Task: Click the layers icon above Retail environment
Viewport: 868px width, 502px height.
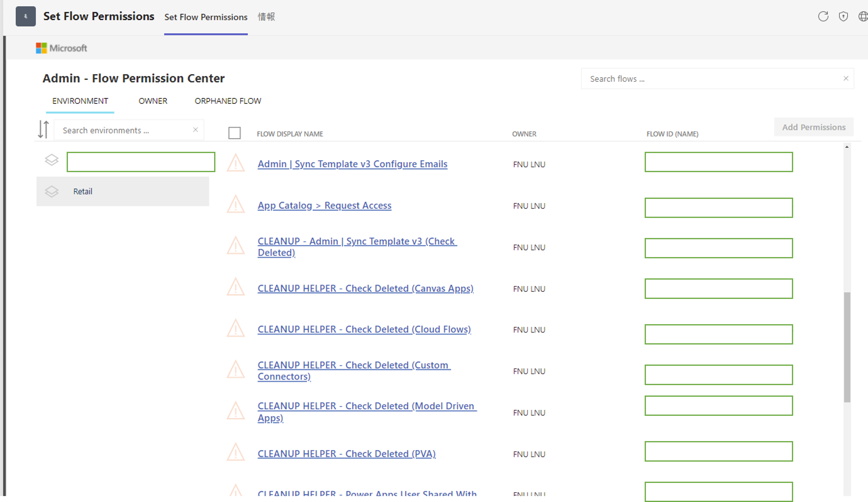Action: pos(52,160)
